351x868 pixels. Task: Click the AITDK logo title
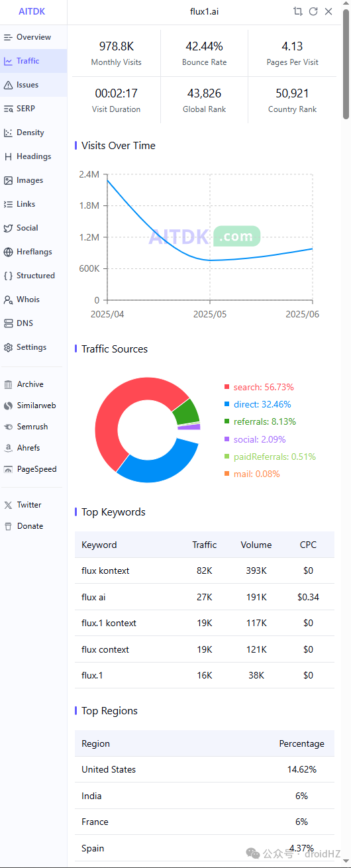click(32, 12)
